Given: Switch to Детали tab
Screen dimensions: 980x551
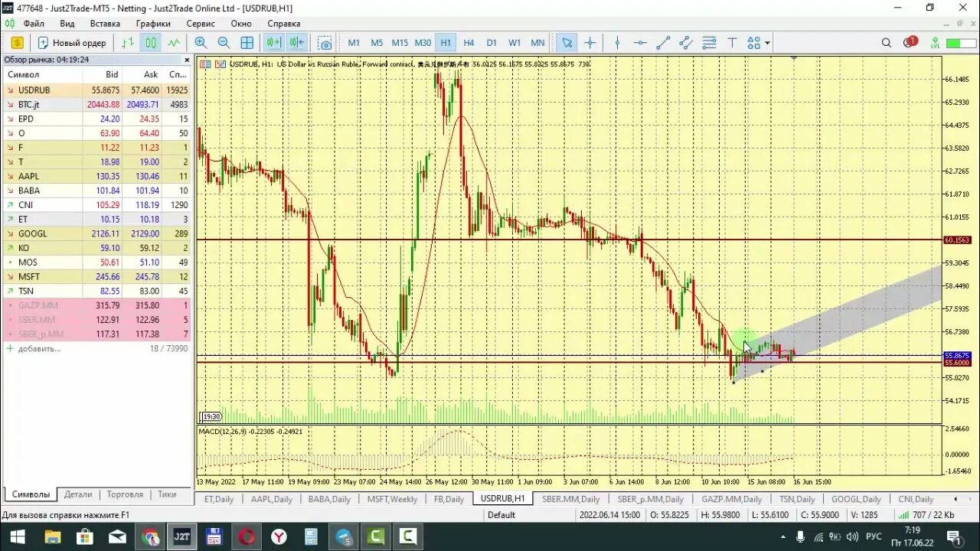Looking at the screenshot, I should click(78, 494).
